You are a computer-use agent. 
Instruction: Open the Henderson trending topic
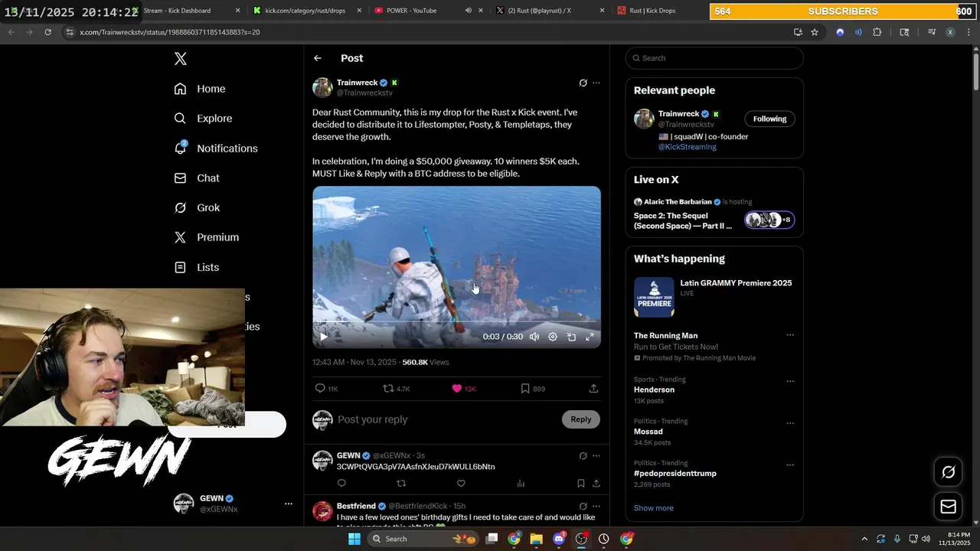tap(654, 390)
